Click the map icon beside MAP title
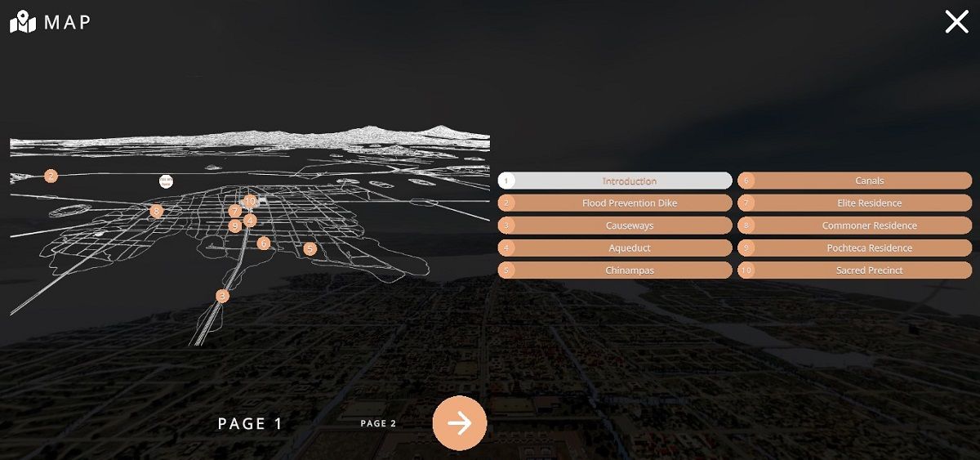 pos(23,22)
